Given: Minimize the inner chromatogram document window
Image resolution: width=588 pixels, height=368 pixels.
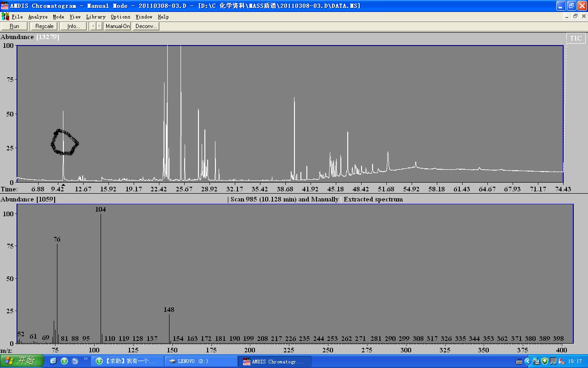Looking at the screenshot, I should coord(567,17).
